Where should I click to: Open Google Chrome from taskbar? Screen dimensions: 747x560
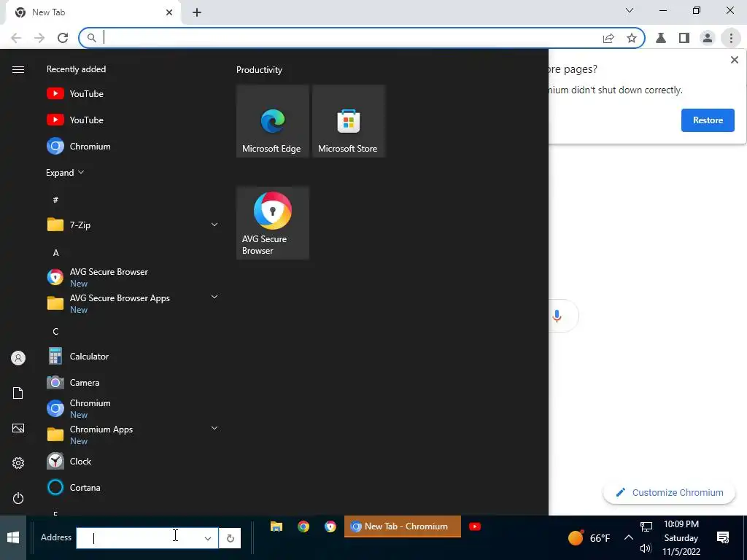(303, 526)
